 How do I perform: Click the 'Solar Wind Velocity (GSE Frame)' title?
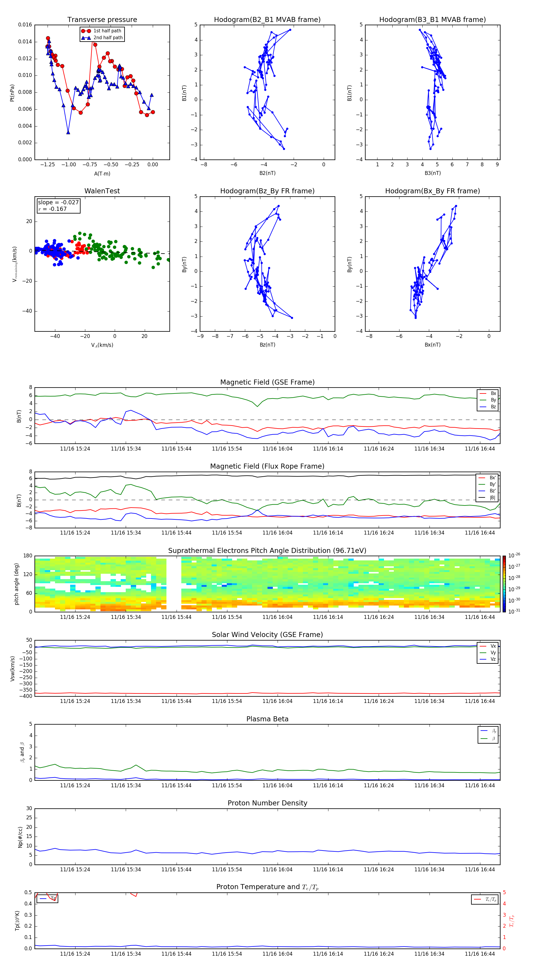point(267,635)
